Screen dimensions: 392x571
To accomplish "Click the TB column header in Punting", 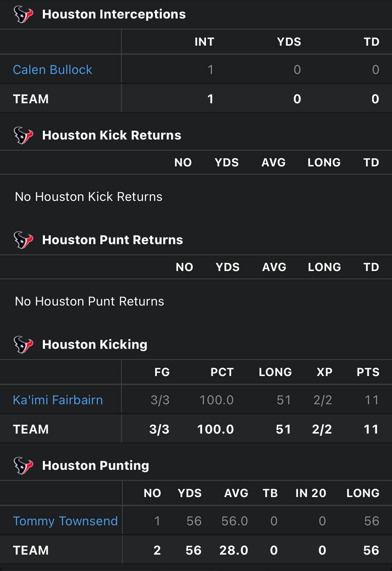I will click(270, 493).
